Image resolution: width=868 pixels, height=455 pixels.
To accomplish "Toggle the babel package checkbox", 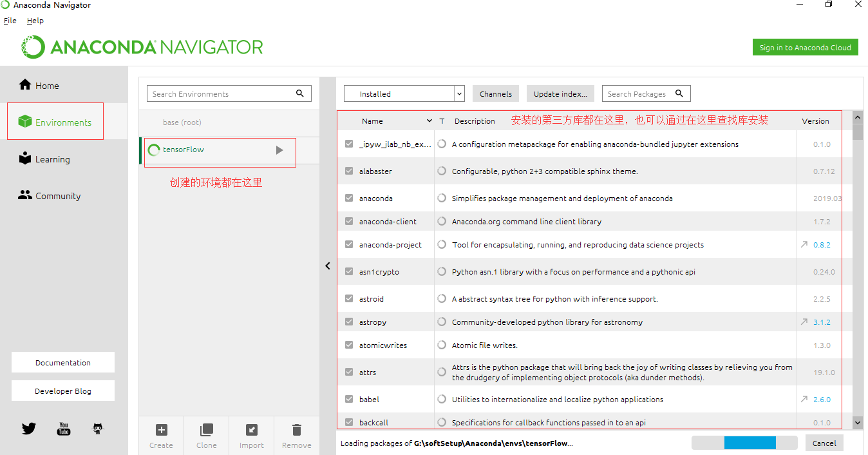I will [x=349, y=400].
